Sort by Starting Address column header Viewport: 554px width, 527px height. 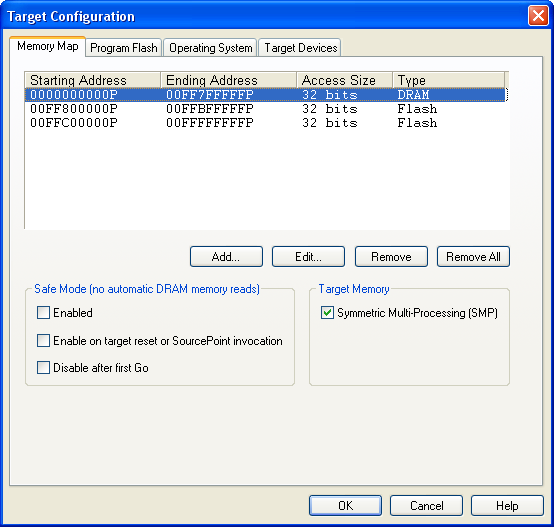(x=93, y=80)
